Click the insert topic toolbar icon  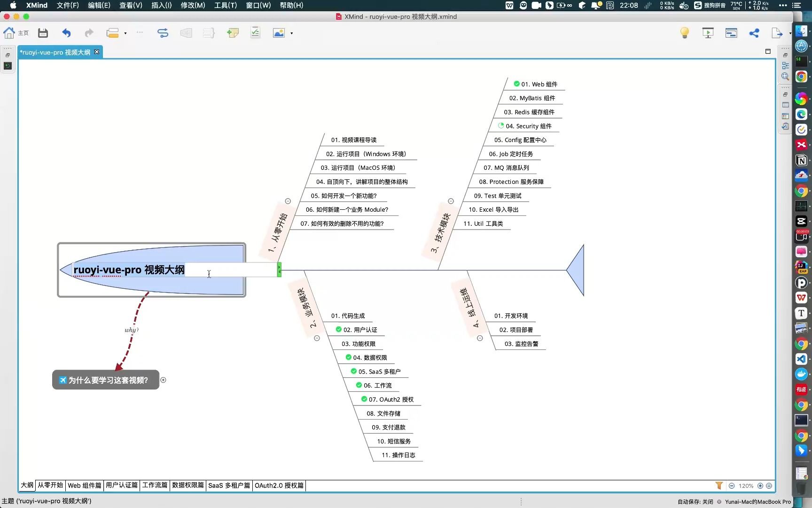[112, 33]
